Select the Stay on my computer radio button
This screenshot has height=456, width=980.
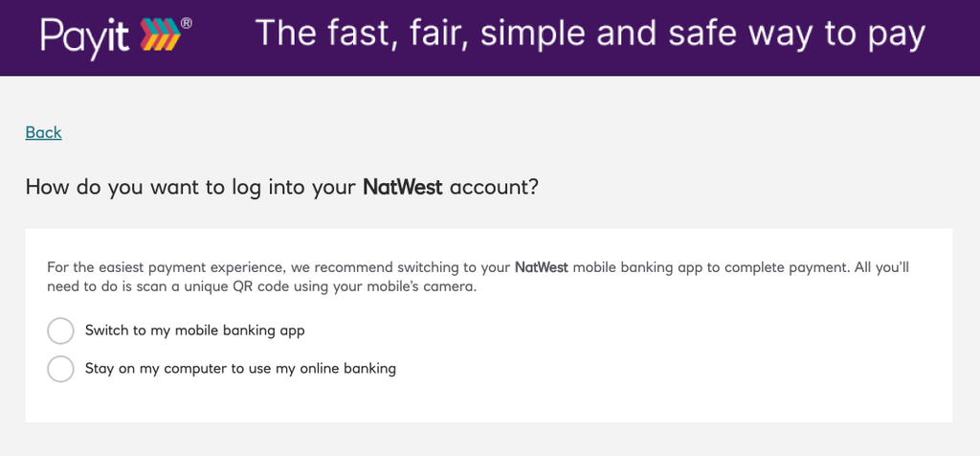[60, 369]
